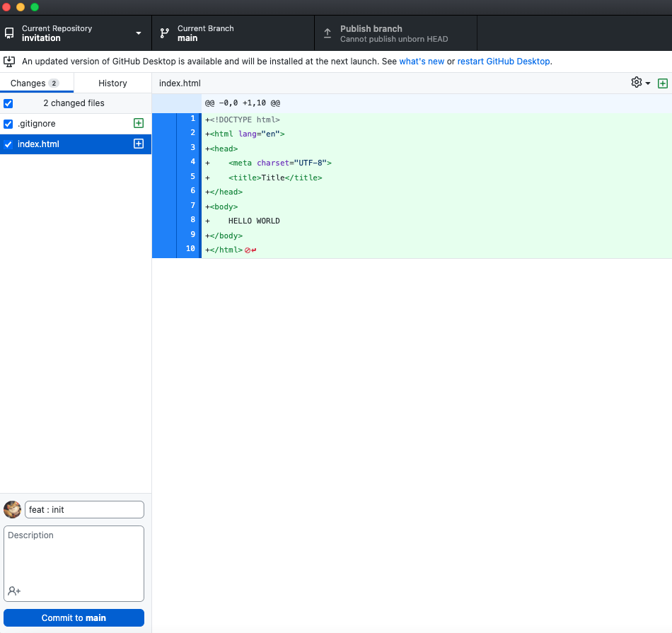Click the commit summary field 'feat : init'
Screen dimensions: 672x633
click(84, 509)
